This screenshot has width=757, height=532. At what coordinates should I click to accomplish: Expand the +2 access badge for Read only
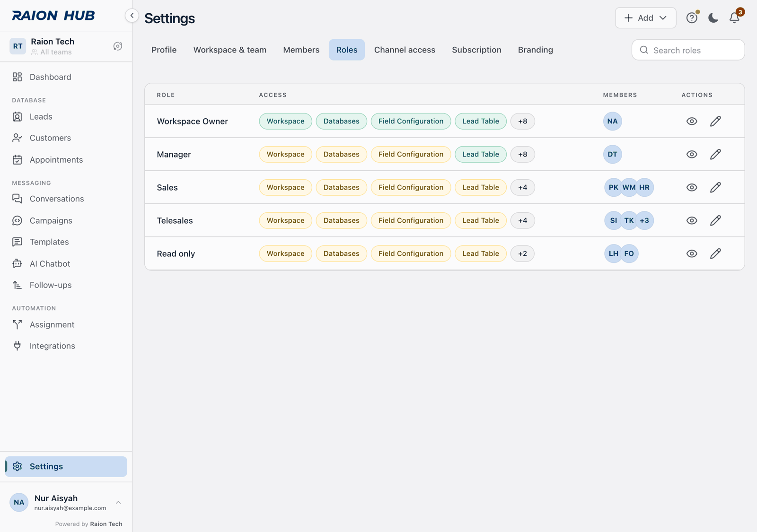[x=522, y=254]
